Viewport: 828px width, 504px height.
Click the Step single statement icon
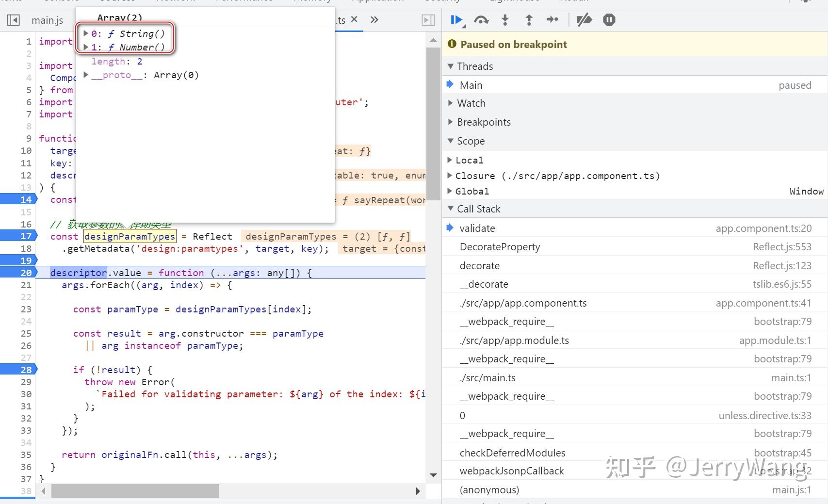click(x=552, y=20)
